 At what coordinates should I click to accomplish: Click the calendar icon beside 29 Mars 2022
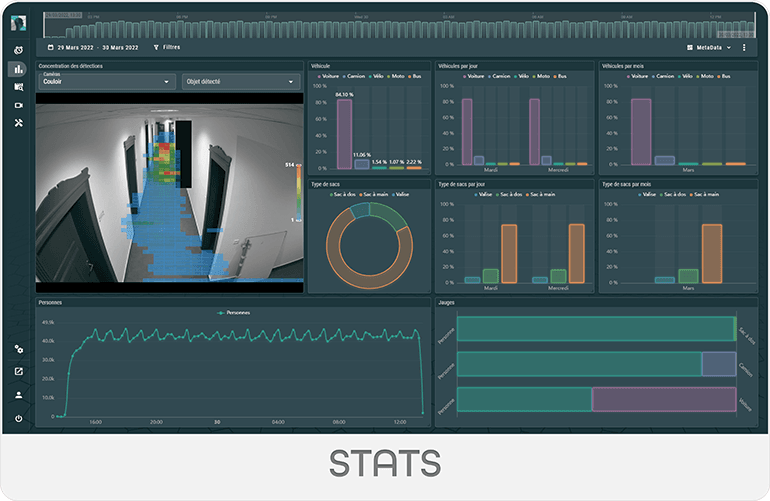[x=51, y=47]
